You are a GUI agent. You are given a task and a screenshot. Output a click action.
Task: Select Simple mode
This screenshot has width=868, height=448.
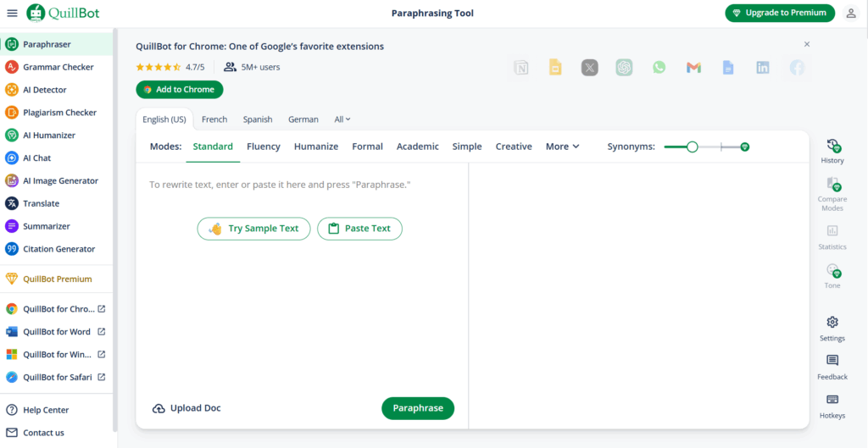467,147
